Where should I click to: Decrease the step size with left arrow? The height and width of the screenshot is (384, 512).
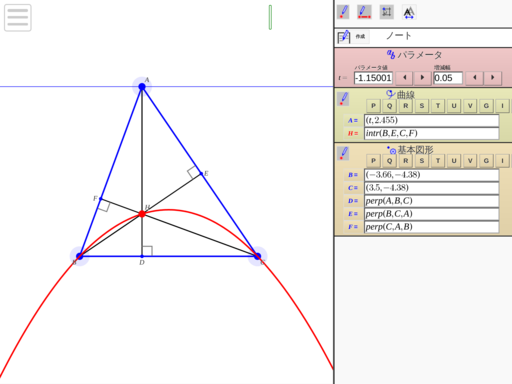[x=475, y=78]
